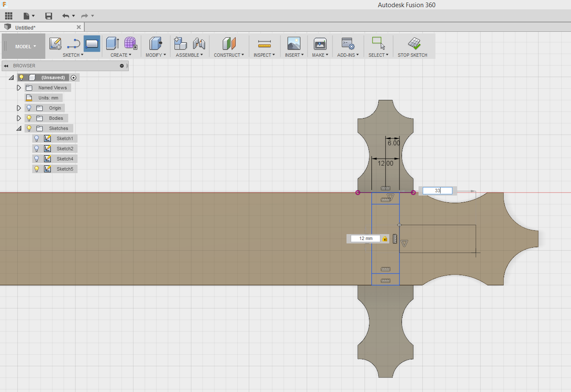The height and width of the screenshot is (392, 571).
Task: Open the ADD-INS dropdown menu
Action: point(348,55)
